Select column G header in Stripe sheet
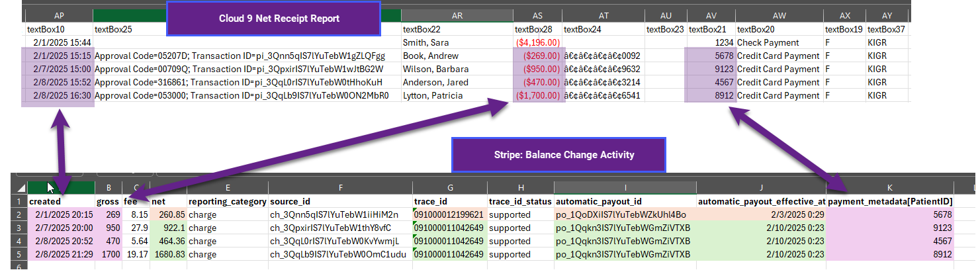 [x=449, y=187]
